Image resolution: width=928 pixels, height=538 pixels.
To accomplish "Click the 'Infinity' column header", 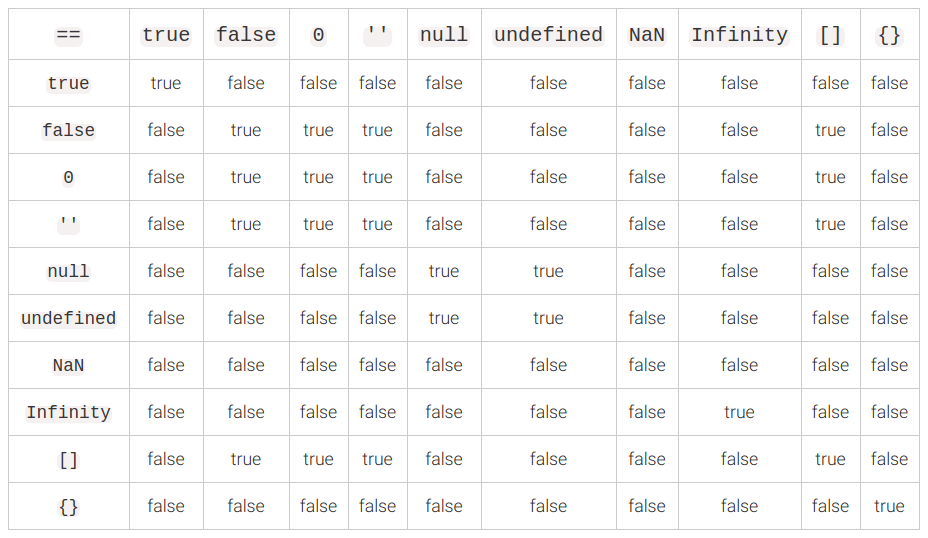I will [x=739, y=35].
